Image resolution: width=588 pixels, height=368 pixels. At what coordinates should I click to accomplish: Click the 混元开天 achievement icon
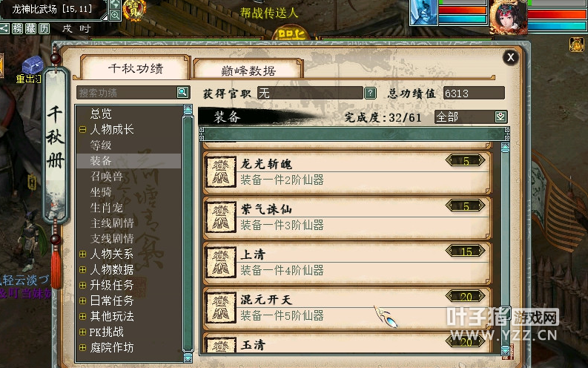tap(220, 308)
